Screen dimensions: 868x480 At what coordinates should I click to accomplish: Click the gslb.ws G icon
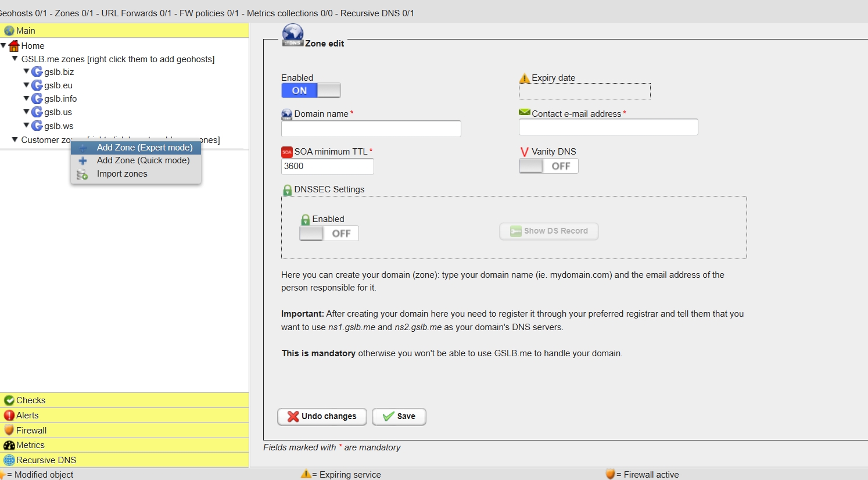pos(37,126)
